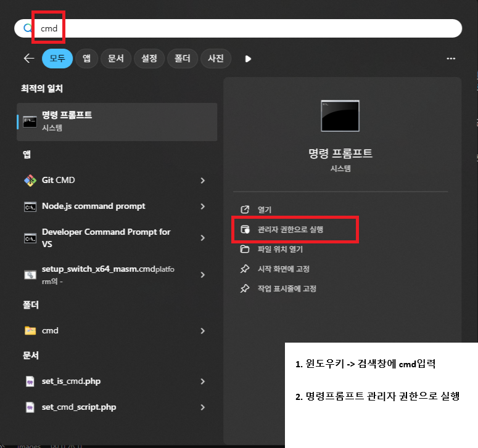Open the three-dot options menu
The image size is (478, 448).
(451, 58)
